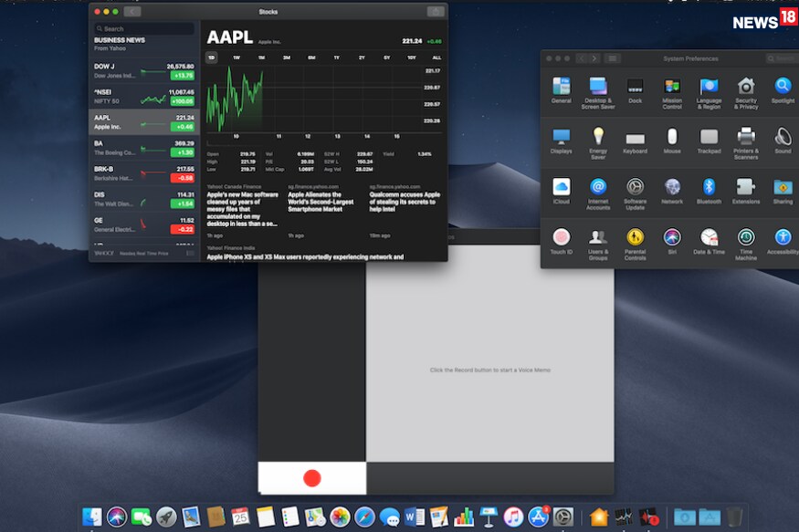The image size is (799, 532).
Task: Open Desktop & Screen Saver preferences
Action: click(x=598, y=93)
